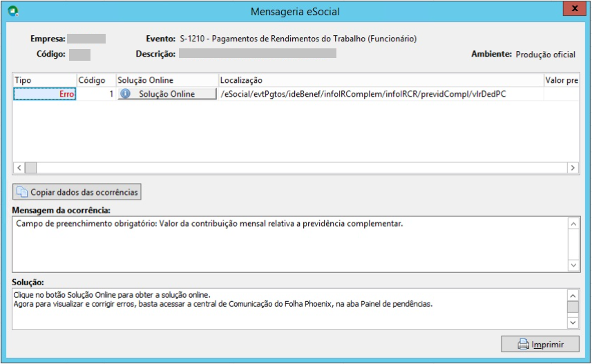Click the blue info icon on Solução Online button
The width and height of the screenshot is (592, 364).
[x=125, y=94]
